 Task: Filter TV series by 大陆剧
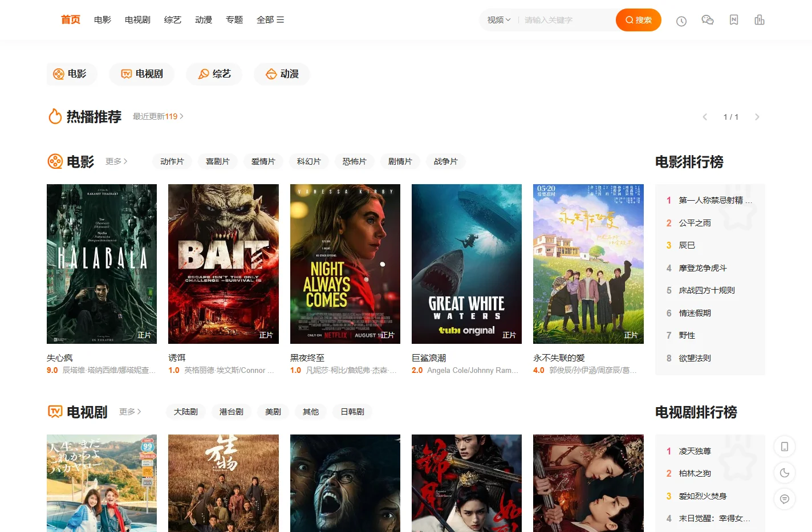tap(186, 412)
